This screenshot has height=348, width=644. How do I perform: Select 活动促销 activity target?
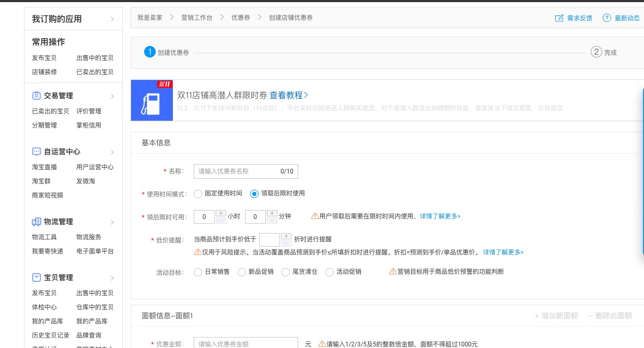tap(330, 272)
